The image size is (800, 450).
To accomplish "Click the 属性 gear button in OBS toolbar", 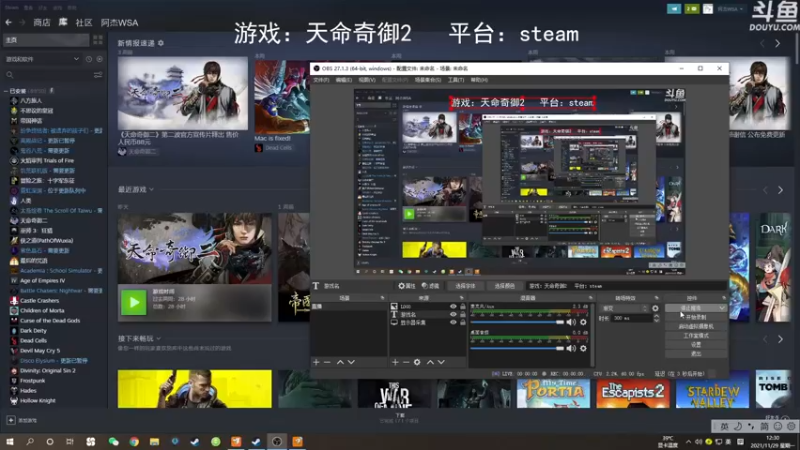I will pos(407,286).
